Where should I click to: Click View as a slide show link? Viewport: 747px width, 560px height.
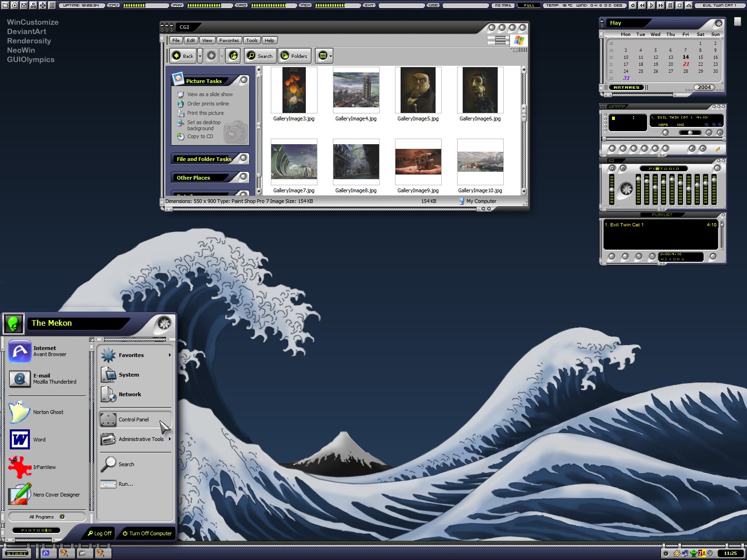(x=210, y=94)
